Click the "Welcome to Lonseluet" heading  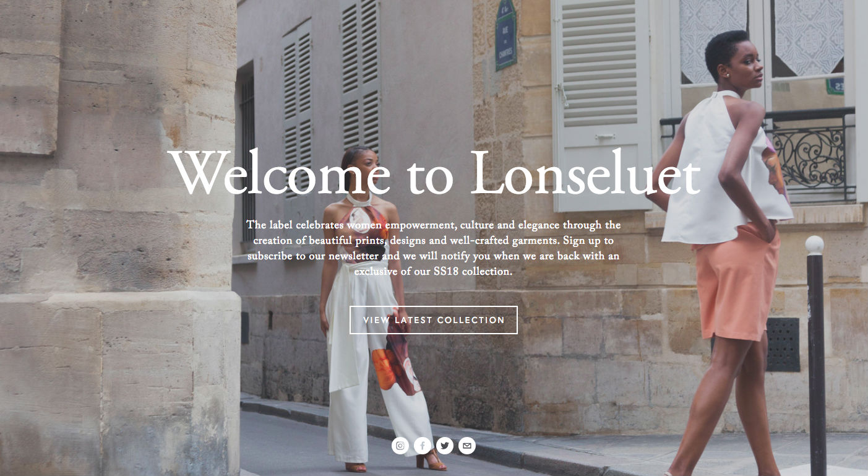[434, 172]
